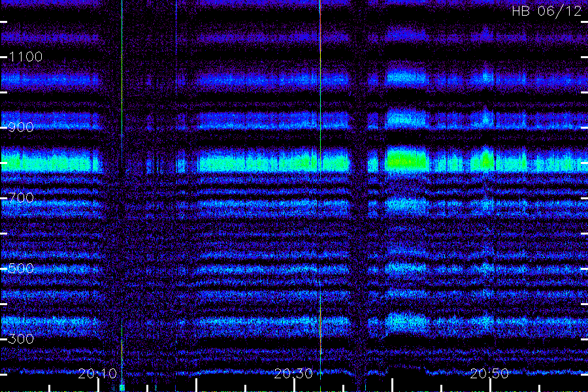Select the bright green burst near 800 Hz
The height and width of the screenshot is (392, 588).
[x=407, y=159]
